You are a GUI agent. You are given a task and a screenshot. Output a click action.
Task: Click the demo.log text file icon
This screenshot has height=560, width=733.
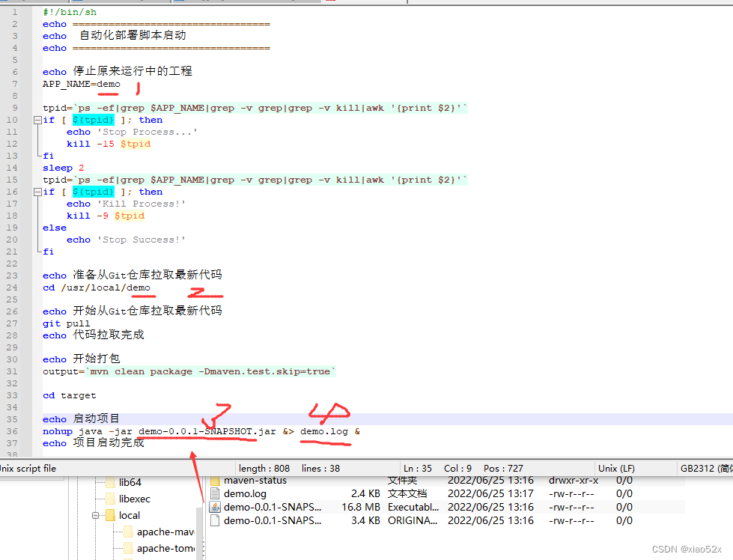(215, 493)
